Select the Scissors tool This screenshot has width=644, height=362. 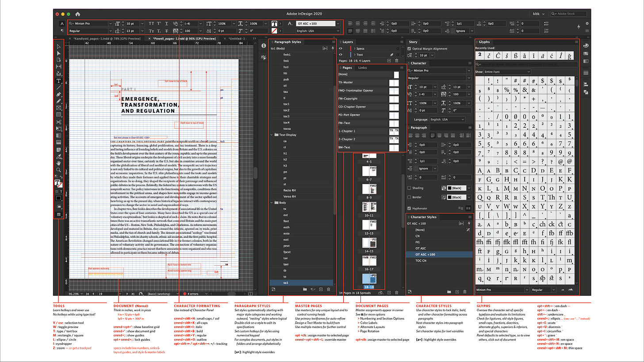coord(58,122)
